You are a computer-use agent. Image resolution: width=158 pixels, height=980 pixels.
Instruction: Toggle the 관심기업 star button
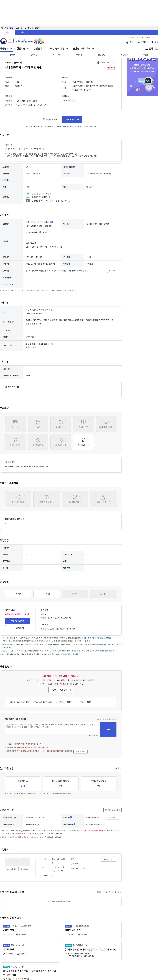point(11,869)
